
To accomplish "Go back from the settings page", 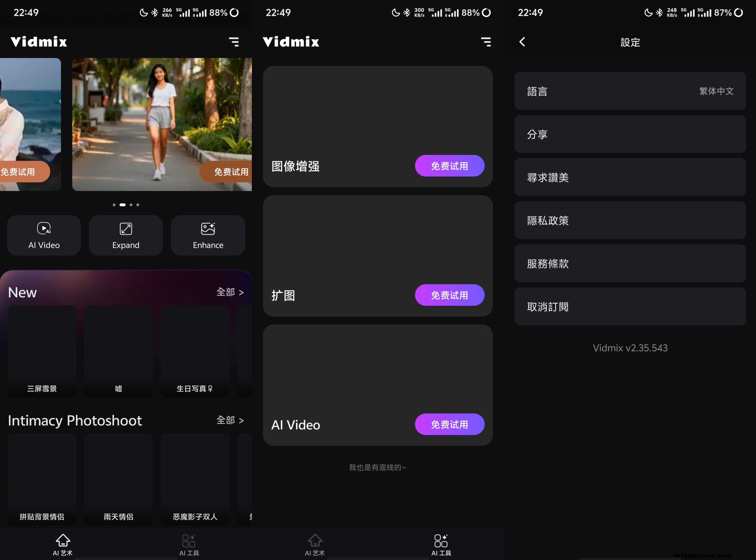I will click(522, 42).
